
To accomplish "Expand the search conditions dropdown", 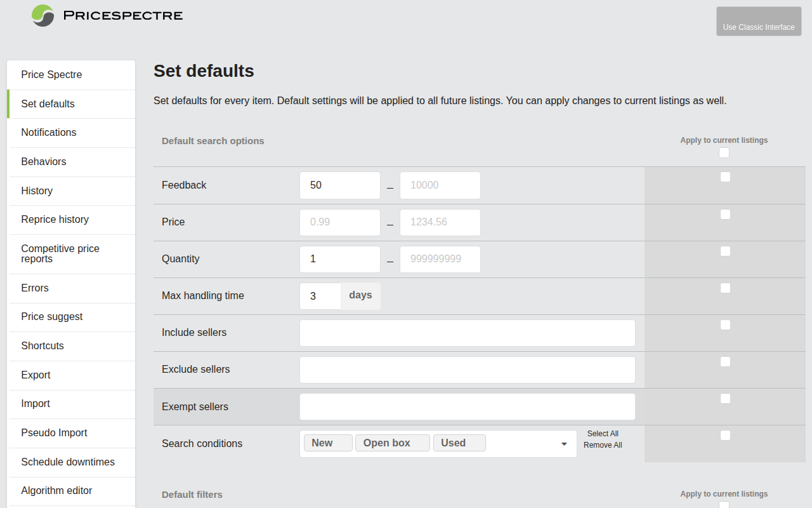I will (563, 444).
